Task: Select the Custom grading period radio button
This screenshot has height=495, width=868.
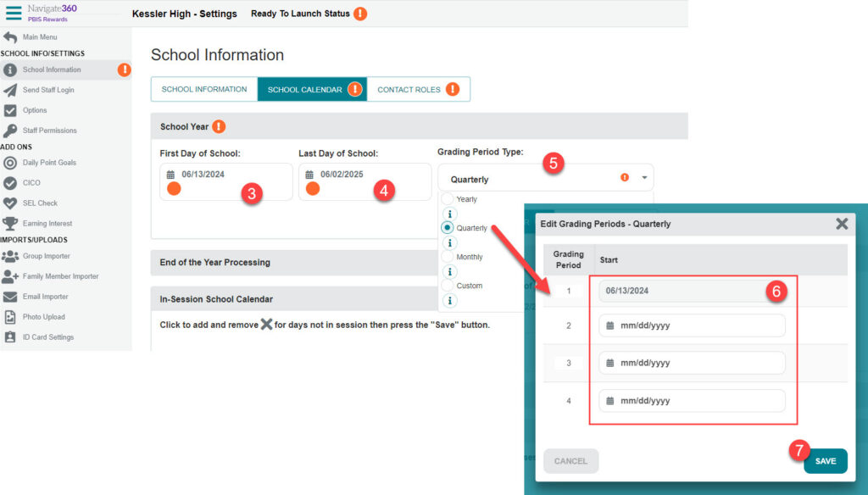Action: click(448, 286)
